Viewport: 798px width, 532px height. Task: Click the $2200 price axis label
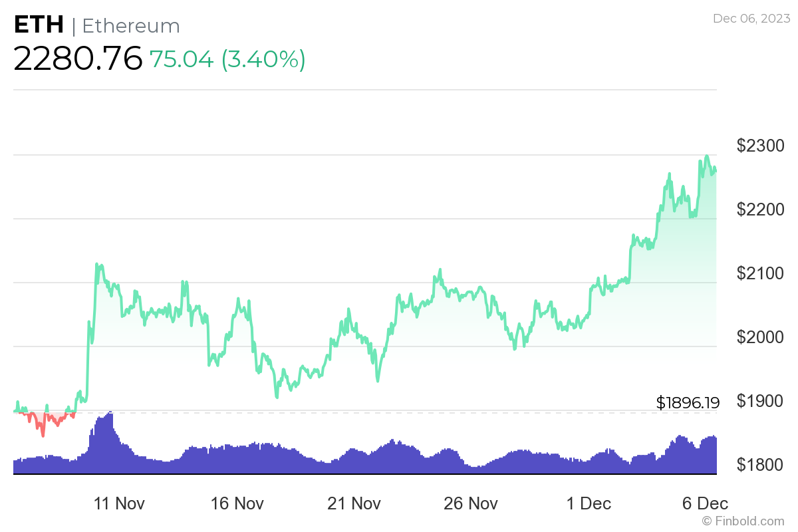760,209
